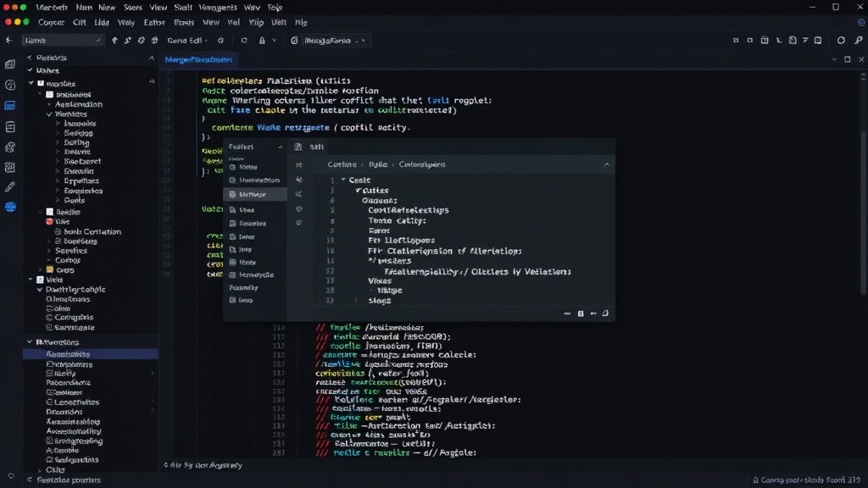Open the orange folder near the project tree bottom
The width and height of the screenshot is (868, 488).
click(x=60, y=270)
